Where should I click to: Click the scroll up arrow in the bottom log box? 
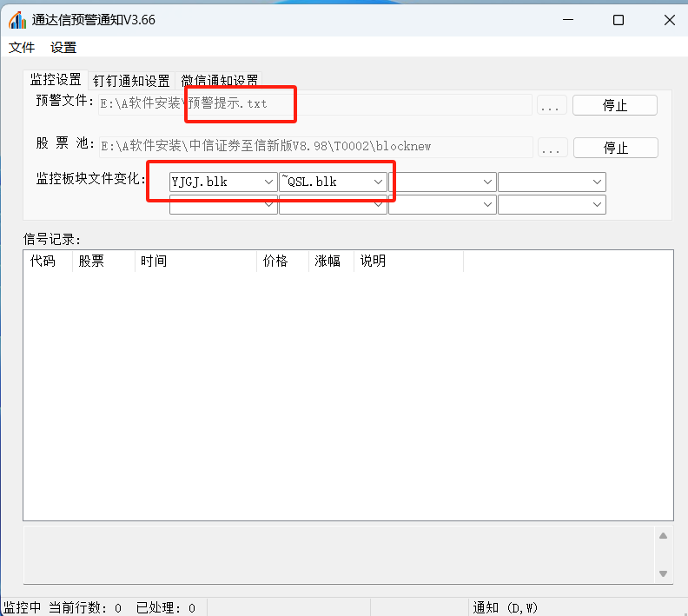click(x=664, y=536)
